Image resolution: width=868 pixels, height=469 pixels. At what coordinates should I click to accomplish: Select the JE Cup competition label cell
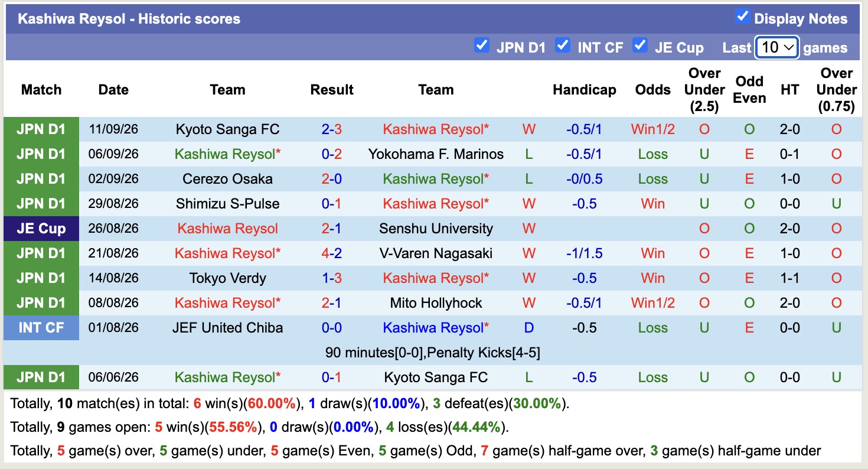click(41, 229)
